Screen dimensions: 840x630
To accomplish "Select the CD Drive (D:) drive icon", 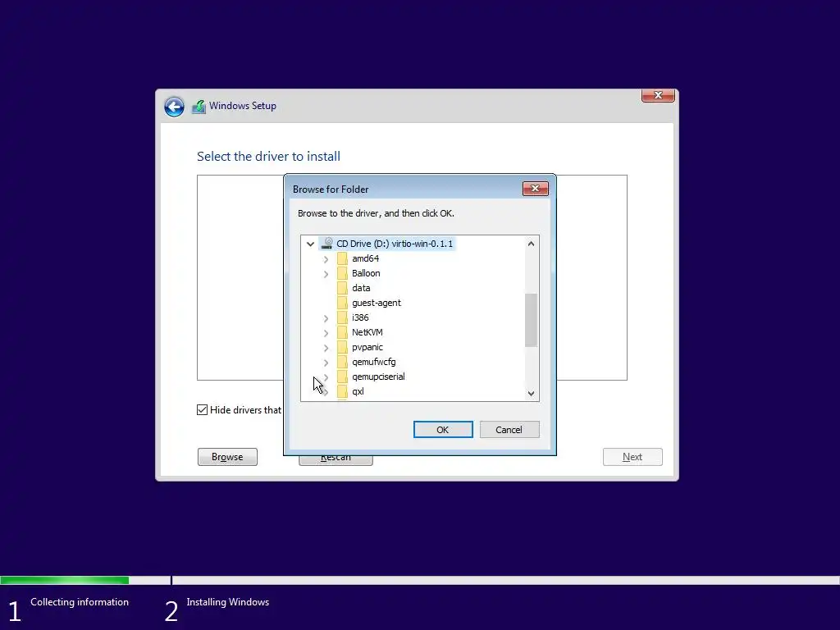I will pyautogui.click(x=326, y=244).
